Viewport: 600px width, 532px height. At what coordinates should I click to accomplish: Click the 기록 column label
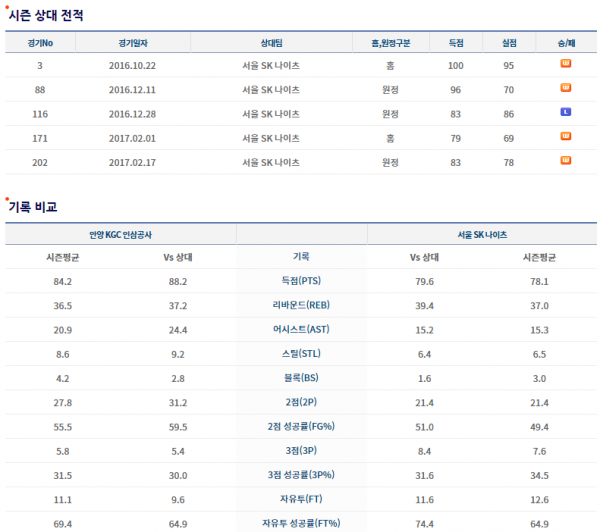click(x=301, y=256)
